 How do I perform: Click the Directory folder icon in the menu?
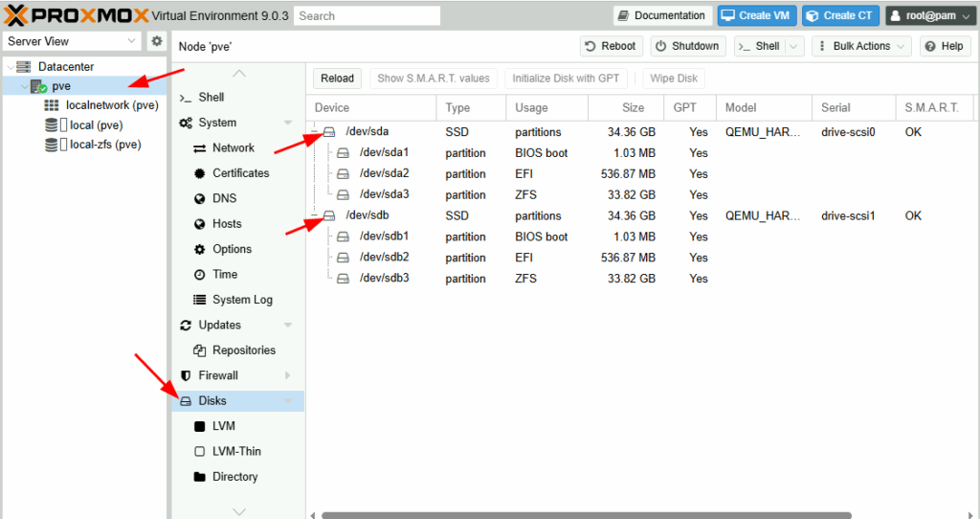pos(199,477)
